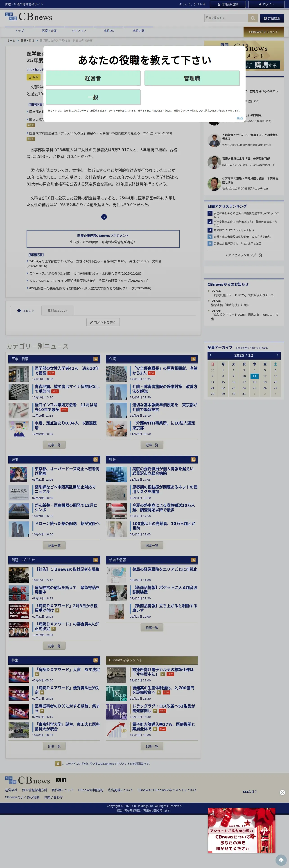Open the 個人情報保護方針 footer link
Screen dimensions: 289x868
pyautogui.click(x=35, y=790)
